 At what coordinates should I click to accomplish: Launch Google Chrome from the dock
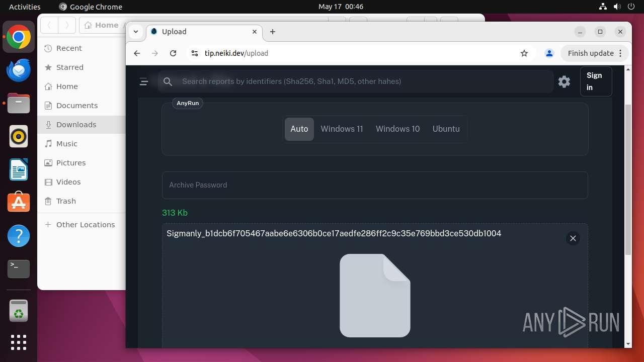click(19, 37)
